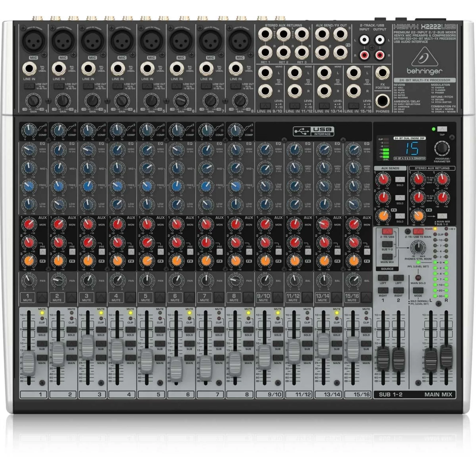The height and width of the screenshot is (476, 476).
Task: Click the MAIN SOLO indicator LED
Action: click(418, 278)
